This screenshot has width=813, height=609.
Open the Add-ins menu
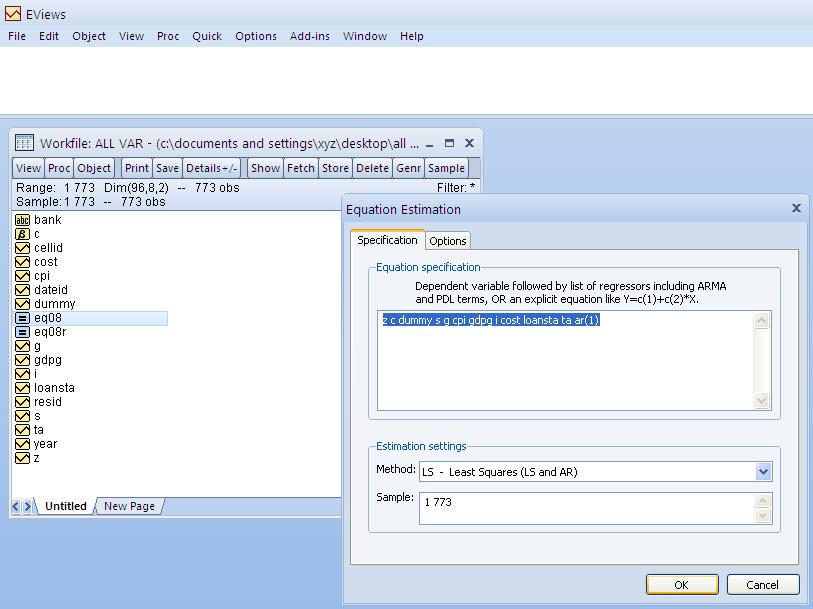tap(310, 36)
